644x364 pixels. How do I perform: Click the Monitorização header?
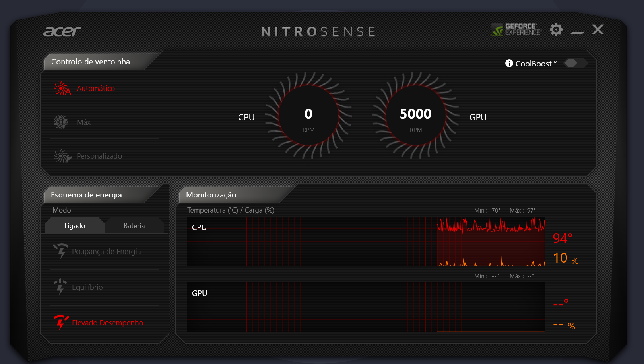[211, 195]
